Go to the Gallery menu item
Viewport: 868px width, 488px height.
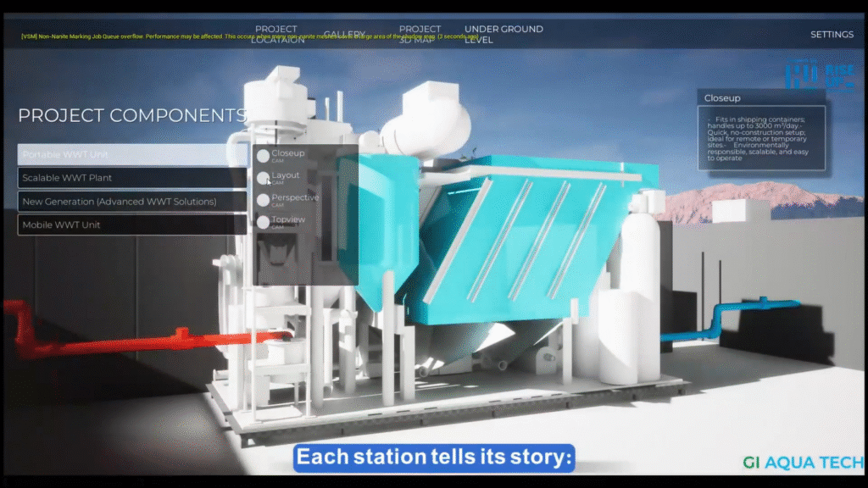pos(344,35)
